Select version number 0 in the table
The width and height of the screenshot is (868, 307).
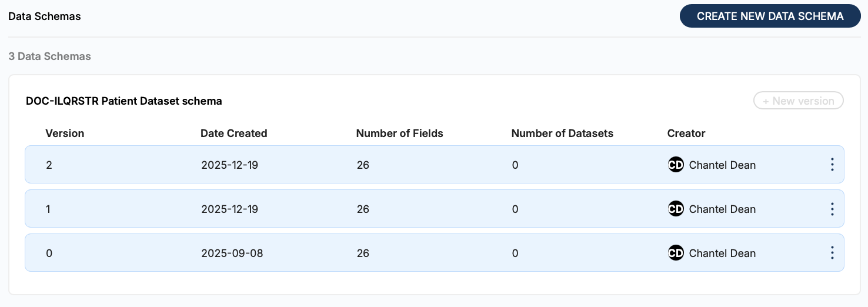point(49,253)
